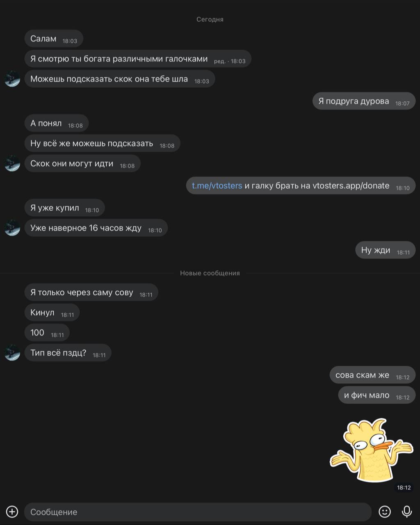This screenshot has height=525, width=420.
Task: Select the 'и фич мало' message
Action: 377,395
